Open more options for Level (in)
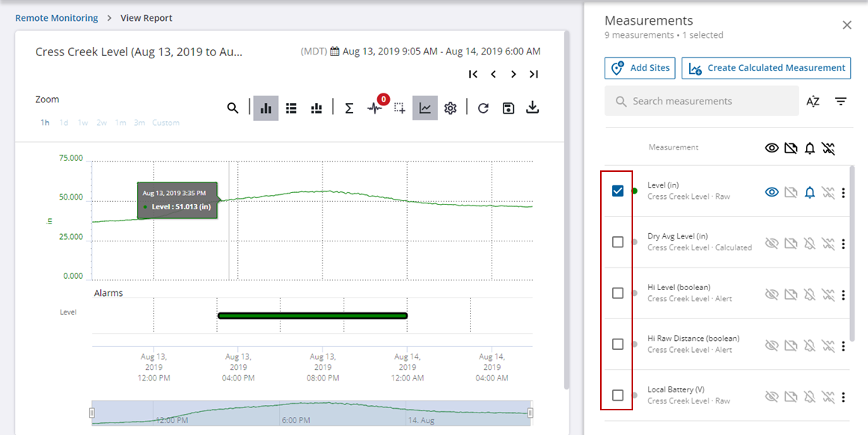 point(843,193)
